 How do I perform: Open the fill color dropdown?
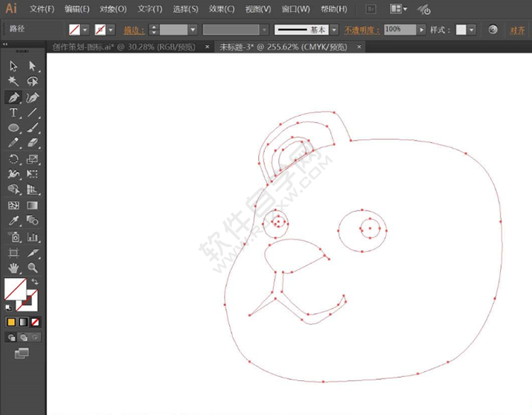[x=85, y=30]
